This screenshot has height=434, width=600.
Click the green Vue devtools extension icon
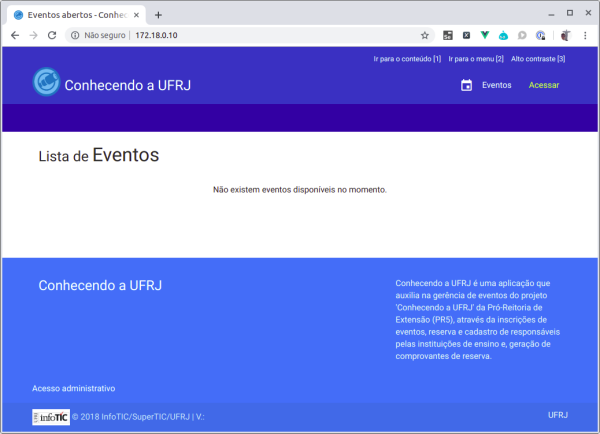click(x=485, y=35)
